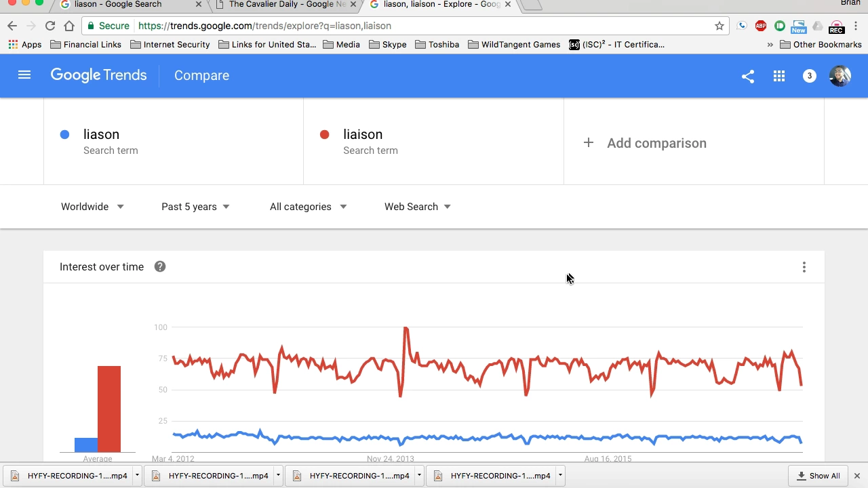Show hidden bookmarks with the double chevron
Viewport: 868px width, 488px height.
tap(770, 45)
